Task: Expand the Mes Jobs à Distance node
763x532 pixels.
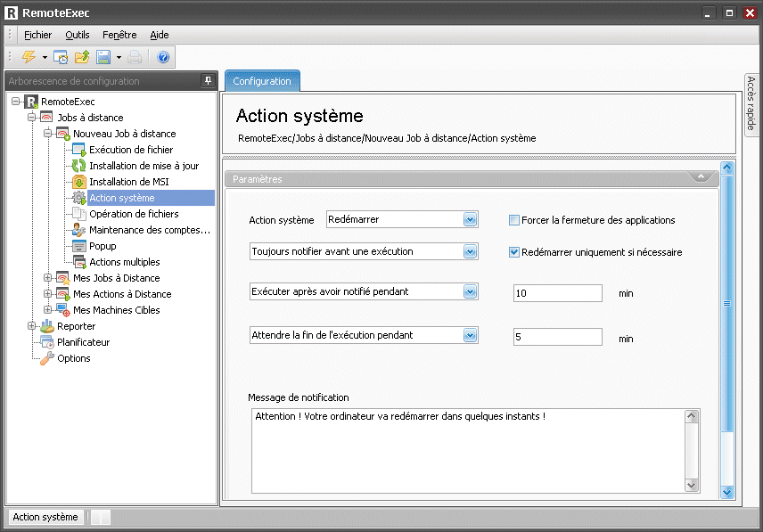Action: tap(48, 278)
